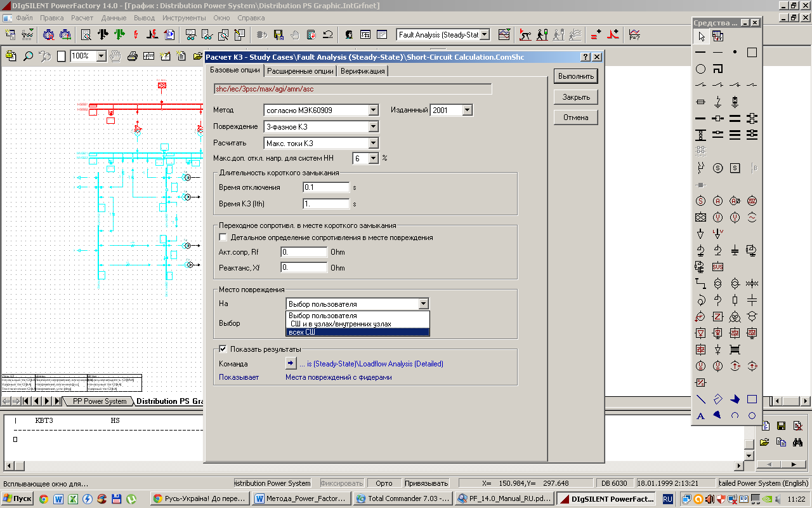This screenshot has height=508, width=812.
Task: Open the Изданный year 2001 dropdown
Action: pos(467,110)
